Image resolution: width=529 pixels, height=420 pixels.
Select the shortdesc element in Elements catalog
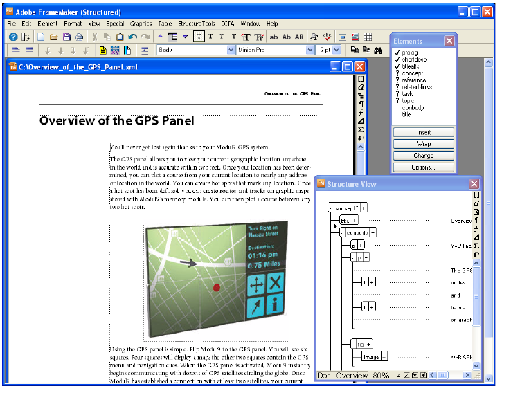click(x=414, y=60)
